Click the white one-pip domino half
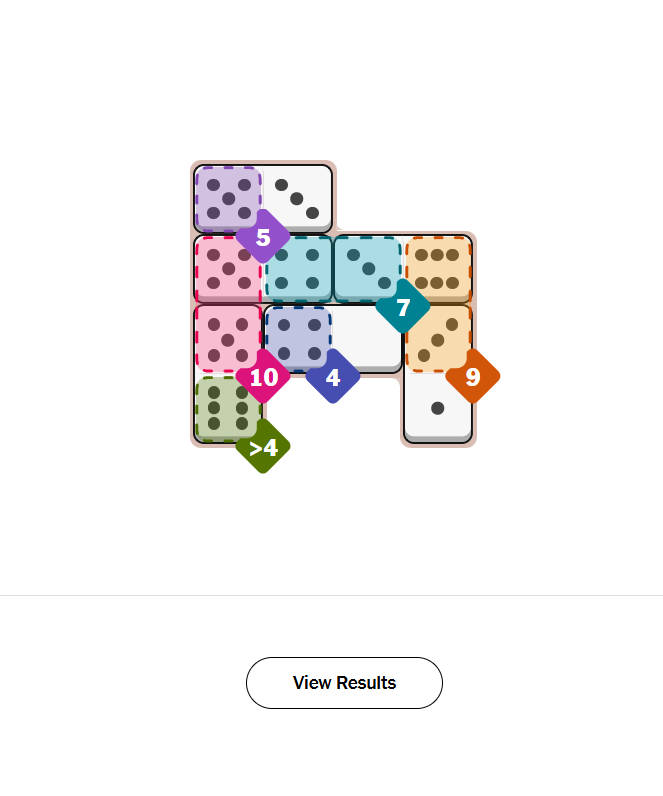 point(438,408)
